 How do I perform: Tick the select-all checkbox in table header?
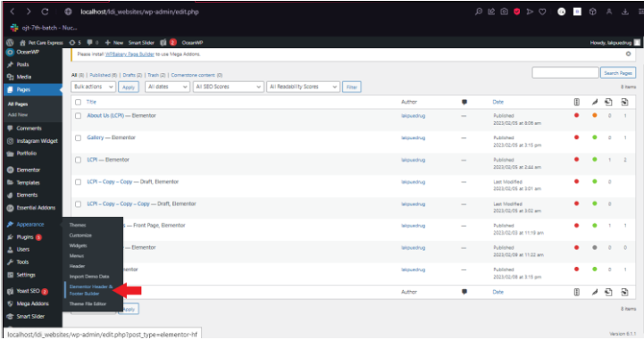click(78, 102)
